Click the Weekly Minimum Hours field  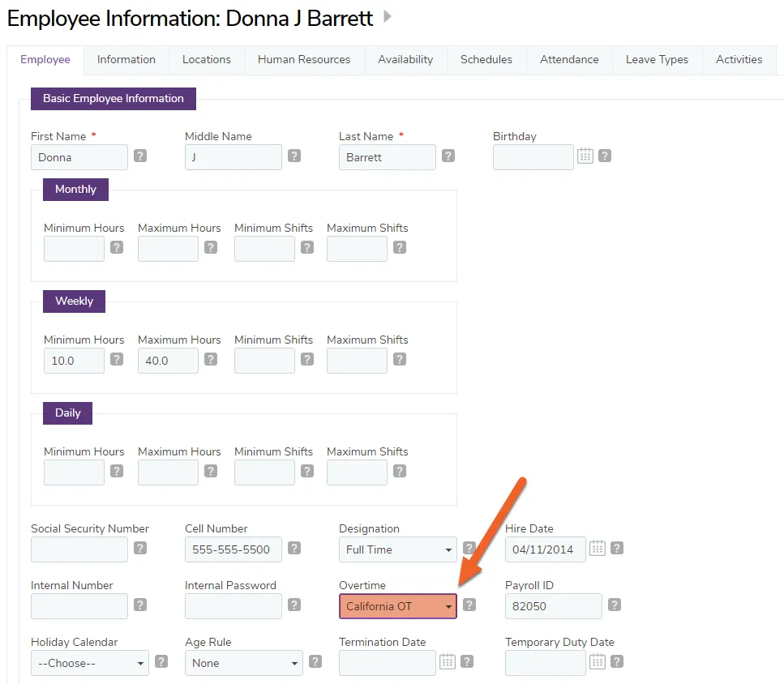(74, 361)
